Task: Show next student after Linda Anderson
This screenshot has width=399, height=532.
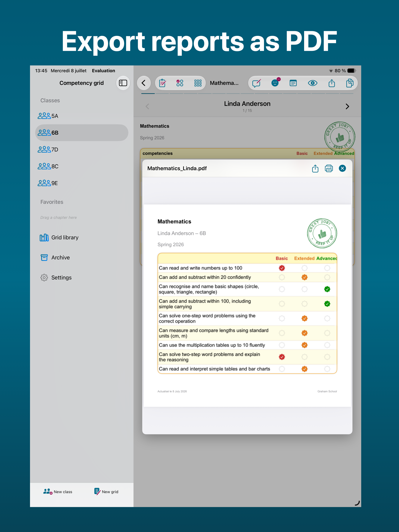Action: point(347,106)
